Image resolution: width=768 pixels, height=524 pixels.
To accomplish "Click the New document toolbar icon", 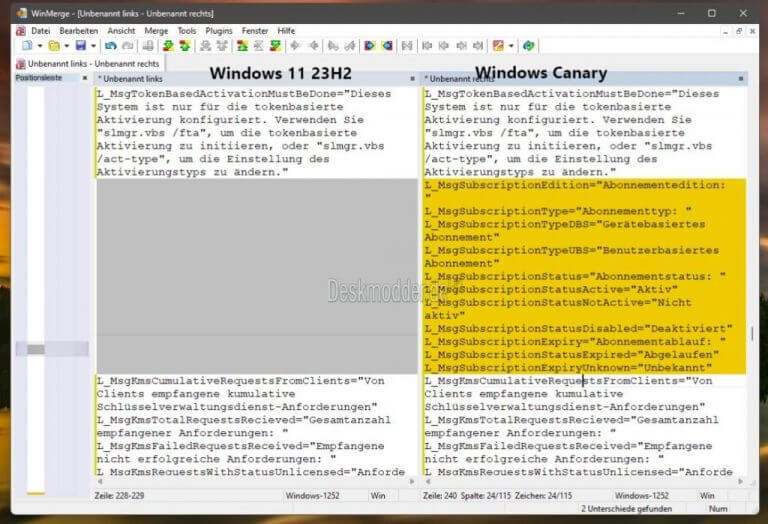I will point(26,46).
